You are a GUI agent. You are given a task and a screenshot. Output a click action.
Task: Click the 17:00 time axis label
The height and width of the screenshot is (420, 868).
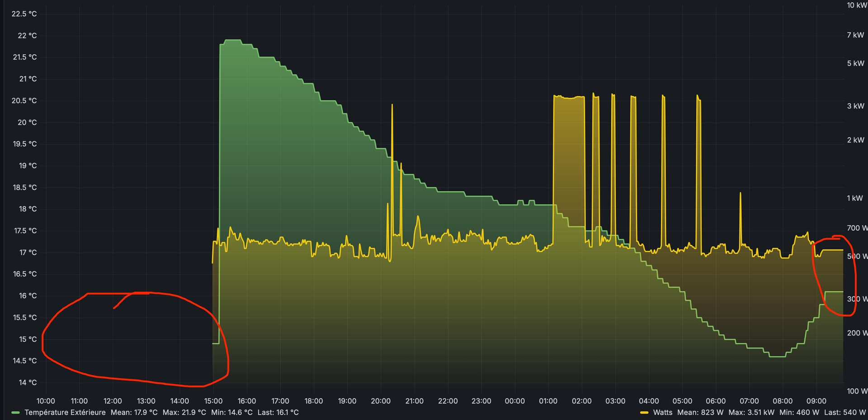(x=280, y=401)
